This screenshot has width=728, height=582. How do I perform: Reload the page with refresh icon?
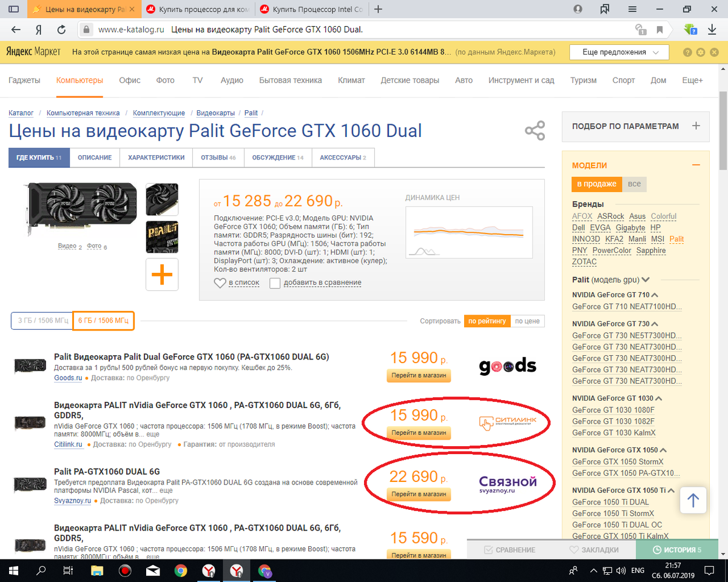(x=61, y=29)
